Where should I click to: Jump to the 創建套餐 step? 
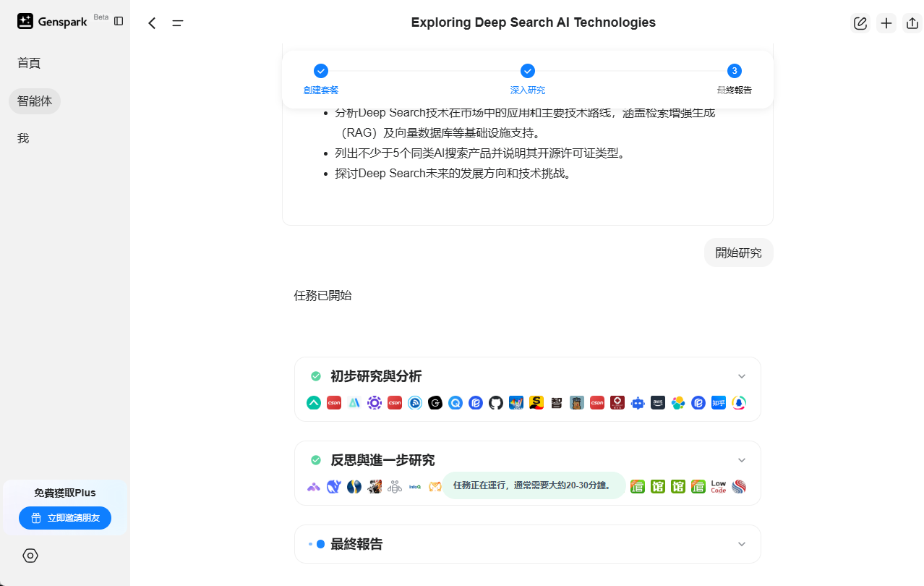tap(321, 80)
